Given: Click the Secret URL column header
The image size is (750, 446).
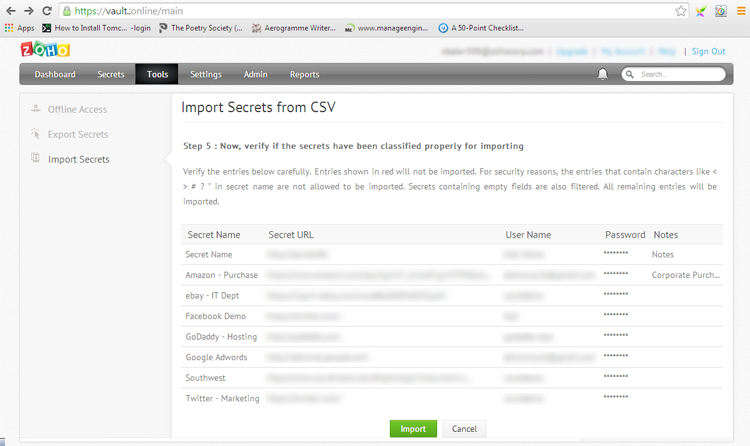Looking at the screenshot, I should [291, 235].
